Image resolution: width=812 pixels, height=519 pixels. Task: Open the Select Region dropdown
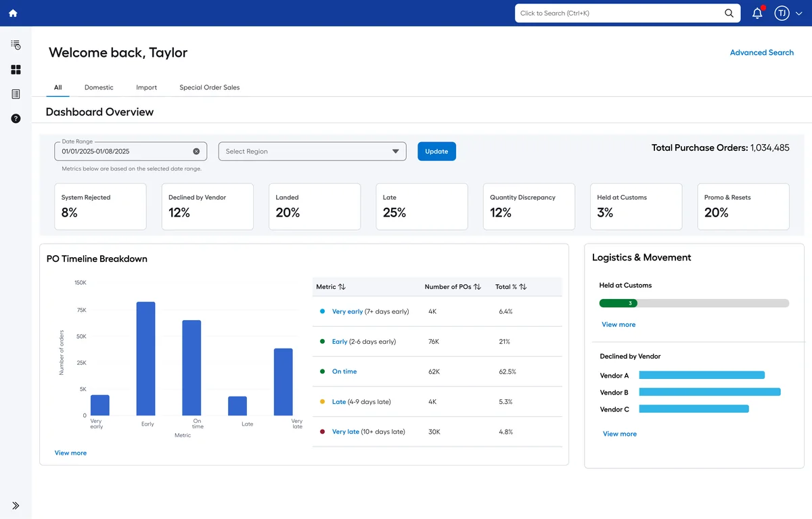[x=312, y=152]
